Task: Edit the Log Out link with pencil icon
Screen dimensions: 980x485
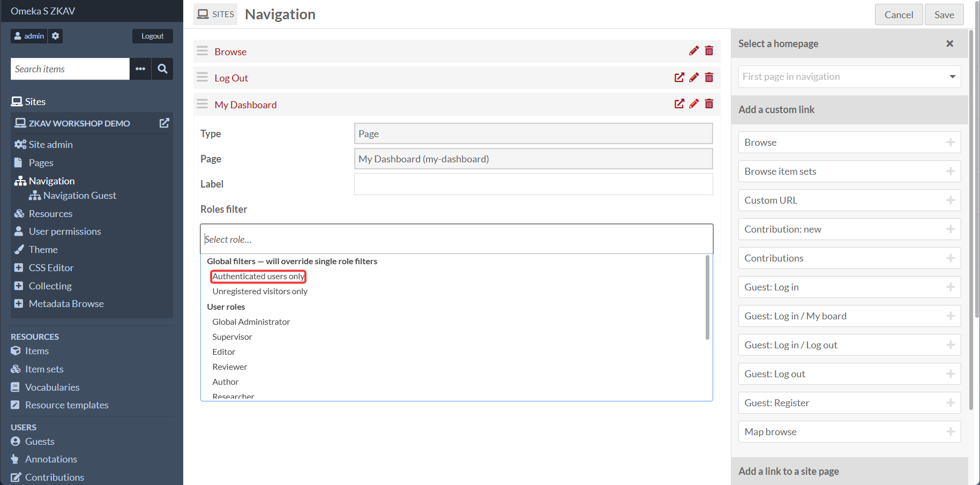Action: coord(694,78)
